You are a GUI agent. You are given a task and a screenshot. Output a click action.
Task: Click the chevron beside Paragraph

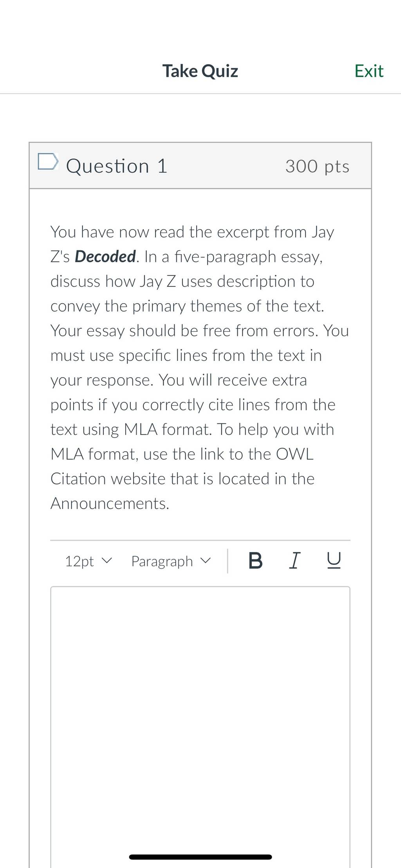pyautogui.click(x=206, y=561)
